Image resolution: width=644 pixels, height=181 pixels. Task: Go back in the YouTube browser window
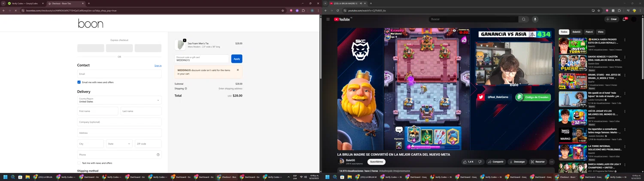(326, 10)
